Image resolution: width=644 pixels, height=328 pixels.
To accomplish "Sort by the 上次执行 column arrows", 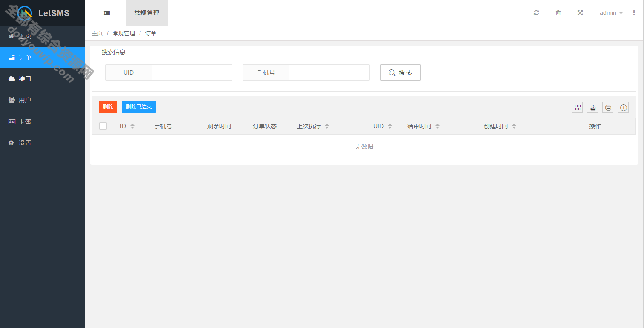I will (327, 126).
